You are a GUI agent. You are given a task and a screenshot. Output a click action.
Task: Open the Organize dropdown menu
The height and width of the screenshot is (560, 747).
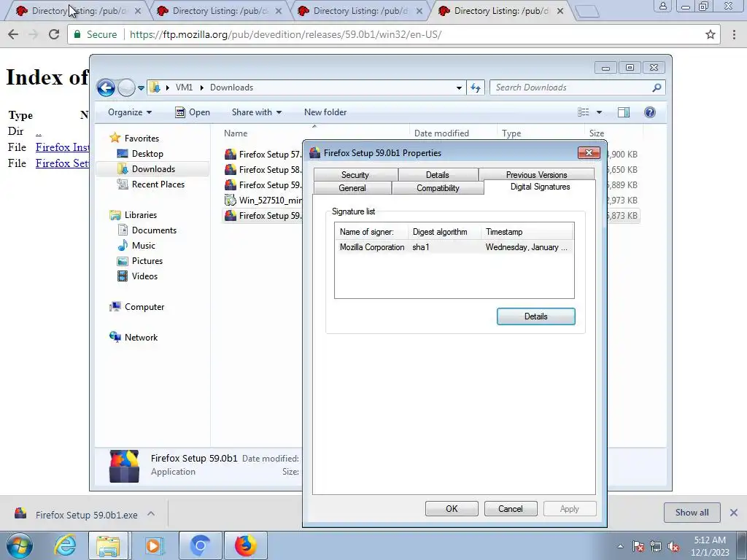tap(130, 112)
